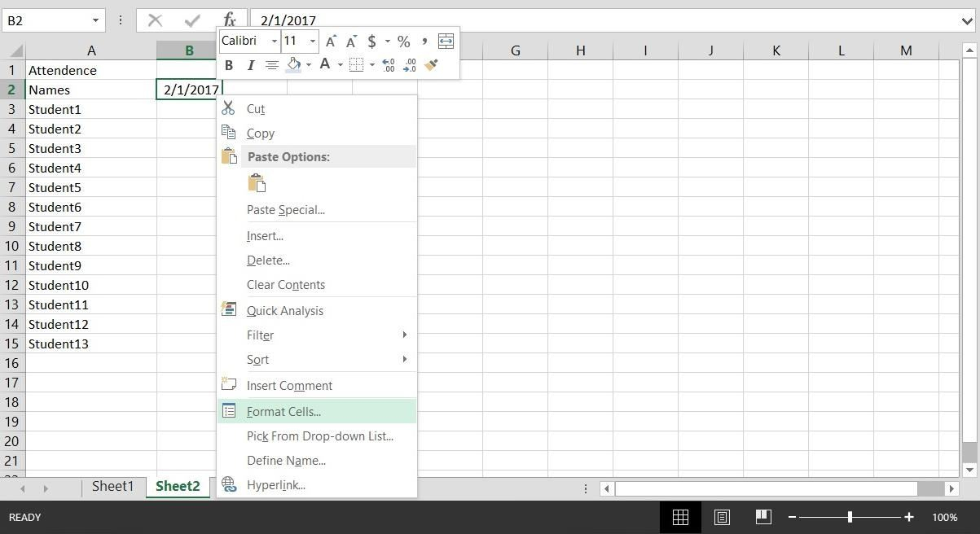Select Paste Special... in context menu
The image size is (980, 534).
pyautogui.click(x=285, y=210)
